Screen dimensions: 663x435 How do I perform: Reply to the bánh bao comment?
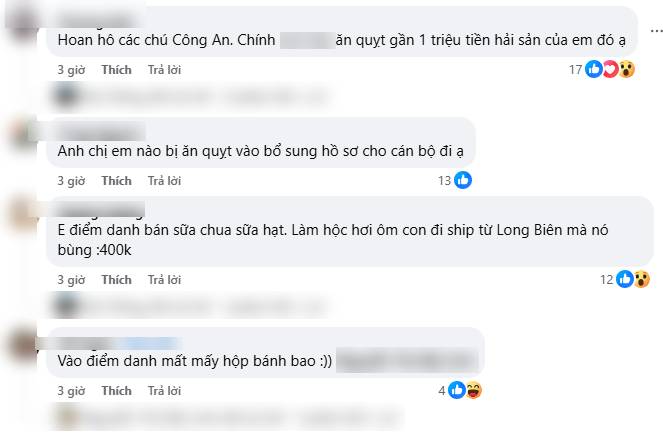coord(164,391)
